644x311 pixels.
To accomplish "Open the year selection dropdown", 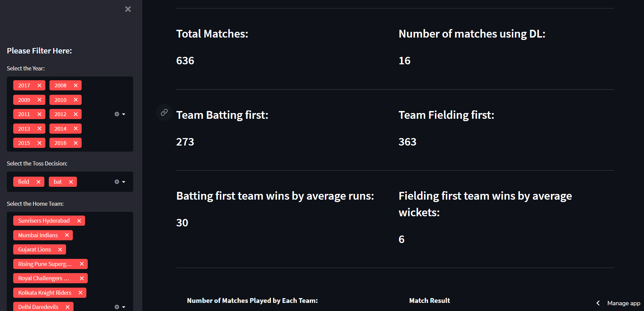I will coord(123,114).
